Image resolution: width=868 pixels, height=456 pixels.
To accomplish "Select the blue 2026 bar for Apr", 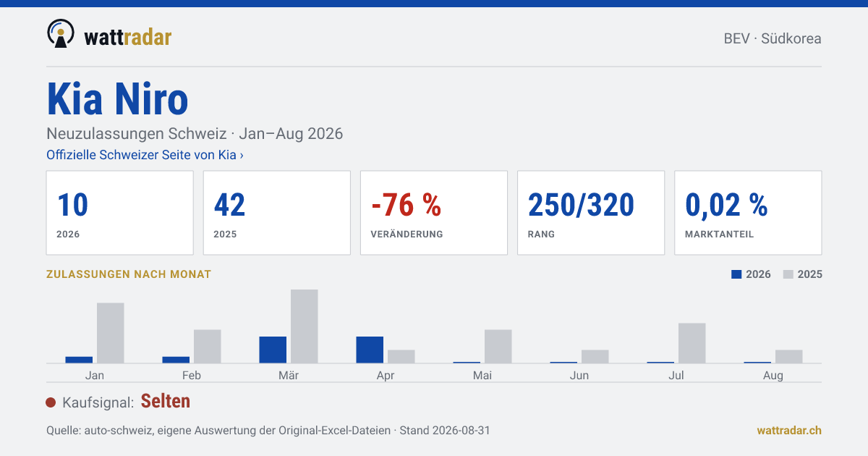I will (x=370, y=350).
